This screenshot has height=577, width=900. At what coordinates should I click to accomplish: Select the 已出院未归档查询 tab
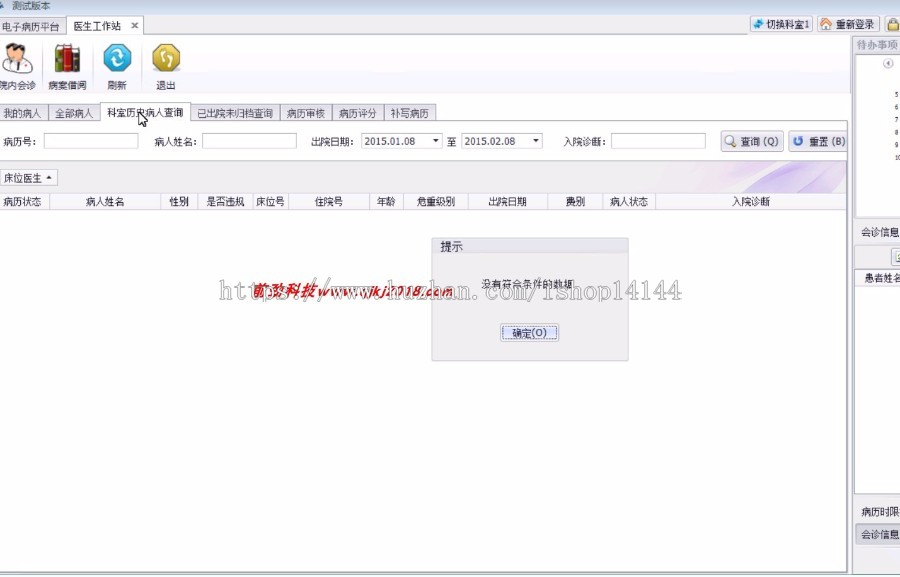234,113
